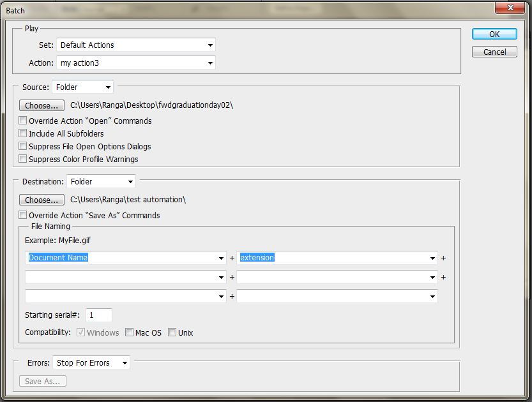Enable Unix compatibility checkbox
Image resolution: width=532 pixels, height=402 pixels.
172,332
